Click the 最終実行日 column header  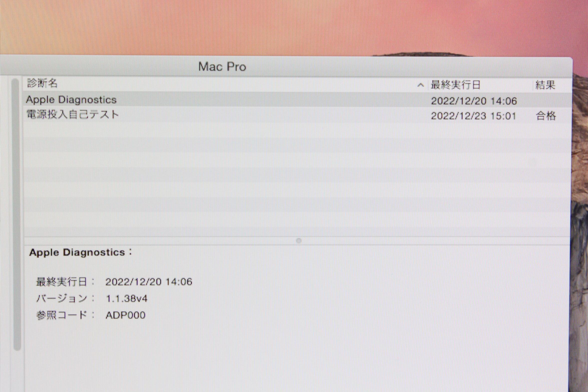(455, 85)
